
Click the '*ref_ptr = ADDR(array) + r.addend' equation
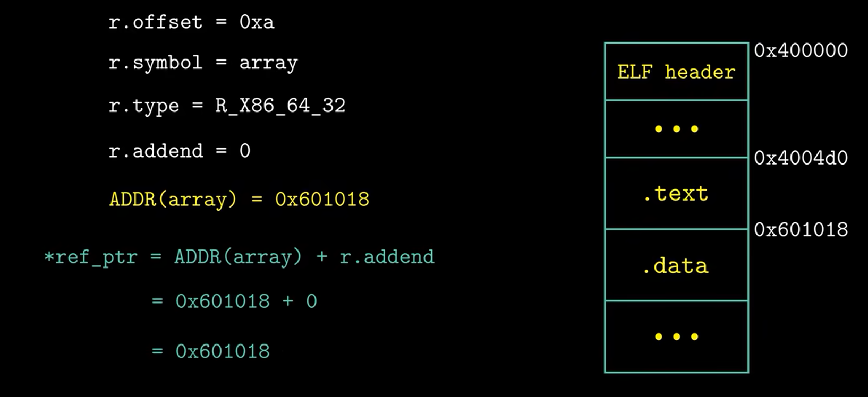click(x=239, y=257)
